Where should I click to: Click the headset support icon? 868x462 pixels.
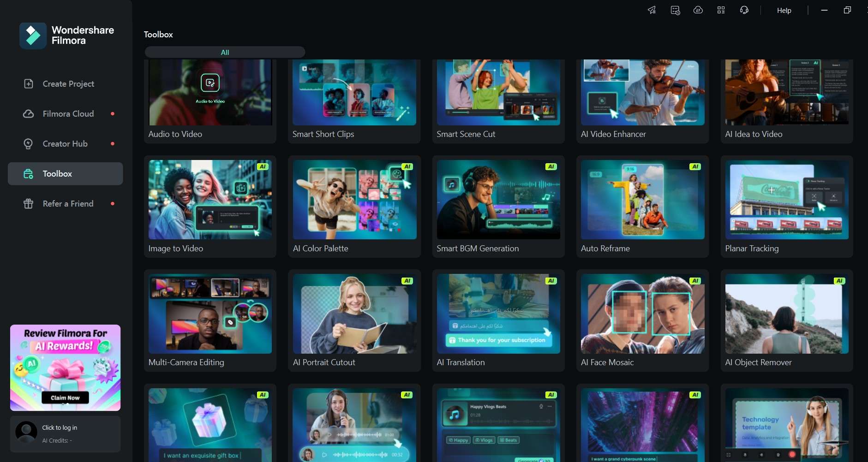coord(744,10)
